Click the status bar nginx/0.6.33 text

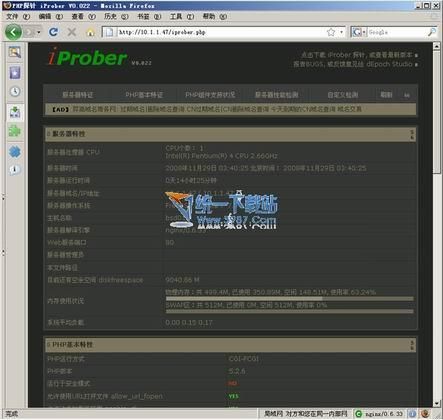click(x=384, y=414)
